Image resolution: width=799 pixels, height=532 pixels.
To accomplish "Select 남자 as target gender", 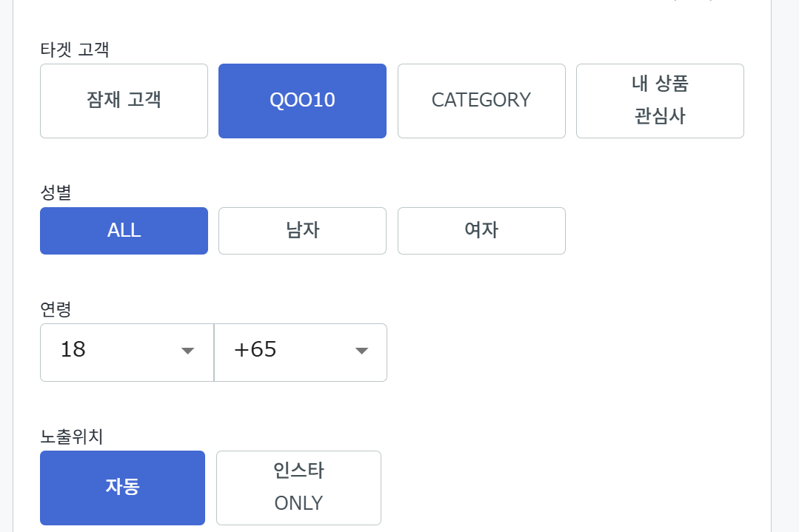I will pos(301,230).
